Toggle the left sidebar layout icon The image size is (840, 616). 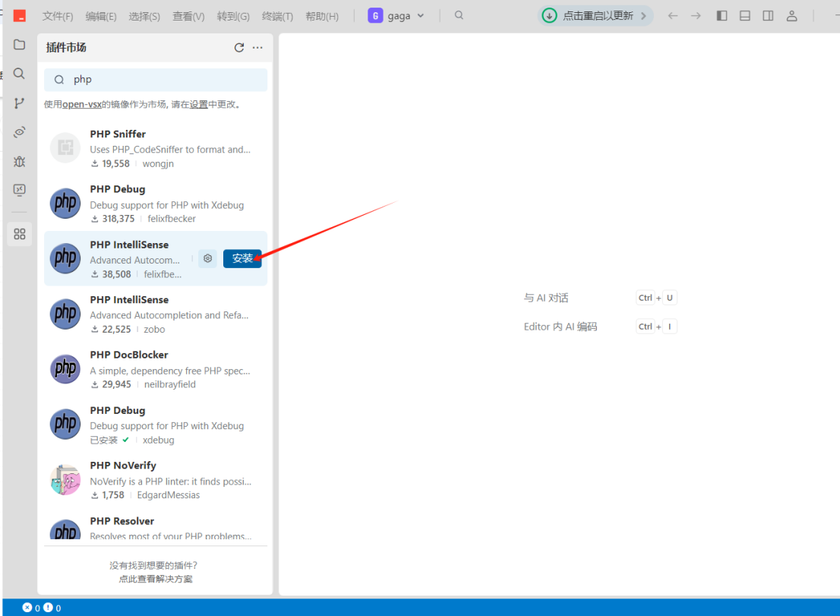[x=722, y=16]
